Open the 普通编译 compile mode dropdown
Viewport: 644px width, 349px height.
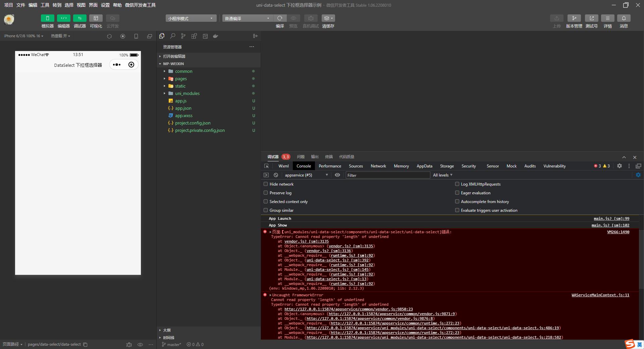point(247,18)
